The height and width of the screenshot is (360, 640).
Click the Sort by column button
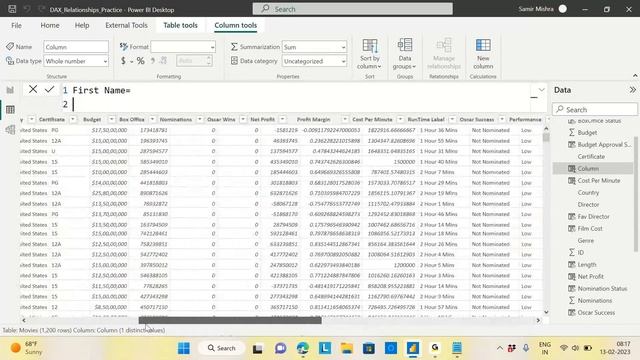click(370, 53)
